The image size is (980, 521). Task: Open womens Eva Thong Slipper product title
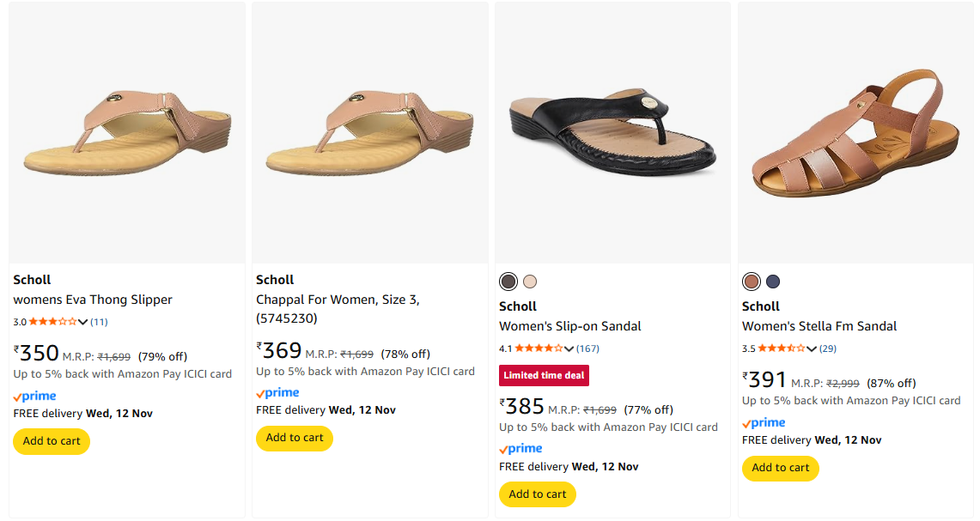point(93,300)
